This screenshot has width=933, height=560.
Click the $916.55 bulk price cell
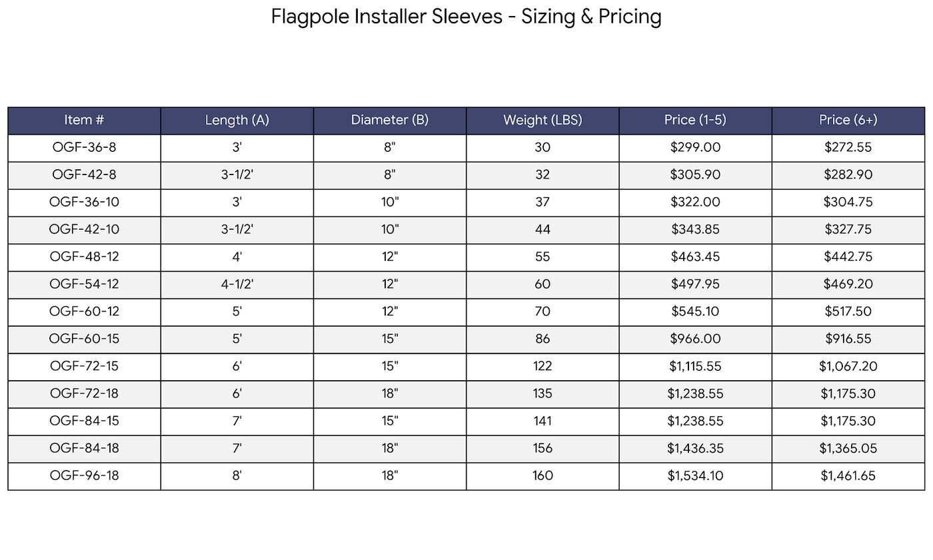pyautogui.click(x=848, y=339)
